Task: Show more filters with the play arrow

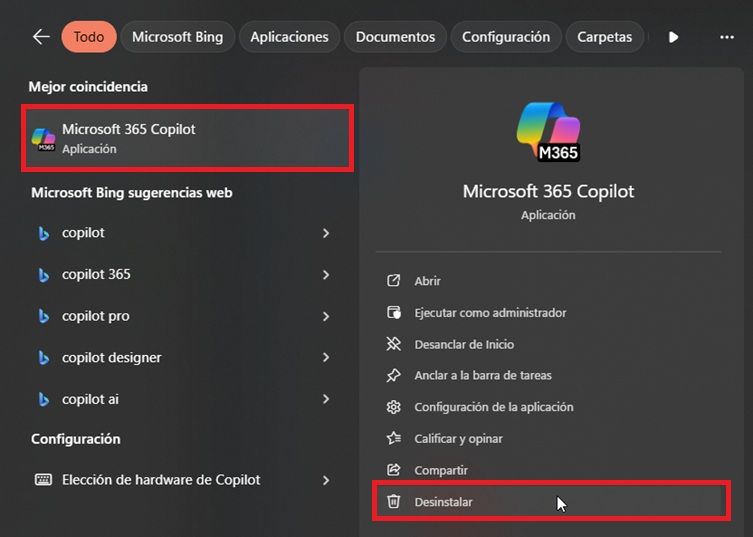Action: click(x=673, y=37)
